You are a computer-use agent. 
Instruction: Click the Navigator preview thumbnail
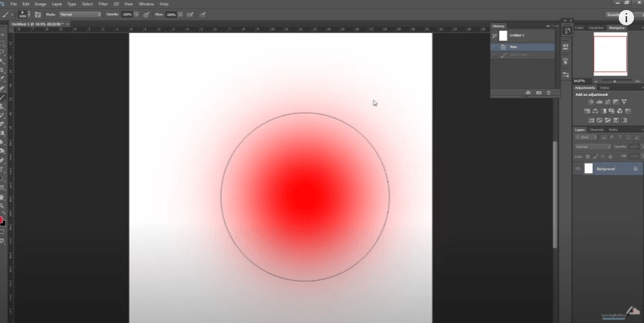coord(610,54)
